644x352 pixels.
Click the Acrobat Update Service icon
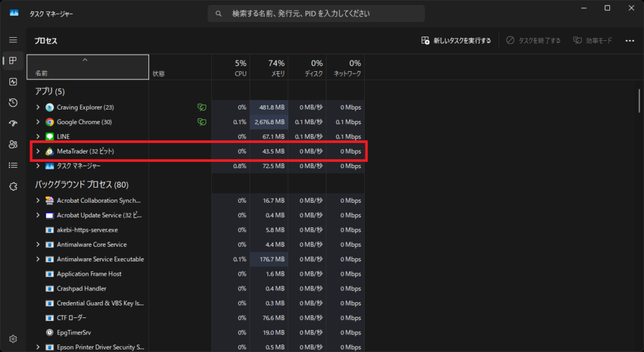click(x=50, y=215)
